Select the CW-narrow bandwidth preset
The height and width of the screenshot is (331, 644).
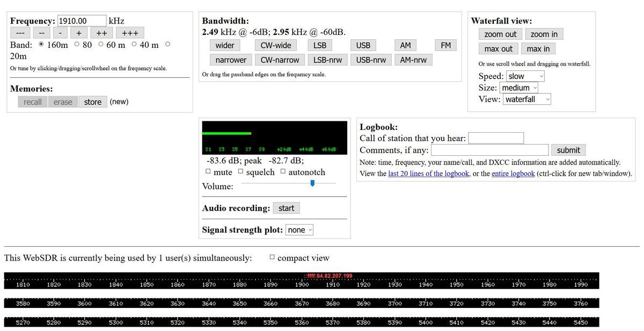(x=280, y=60)
